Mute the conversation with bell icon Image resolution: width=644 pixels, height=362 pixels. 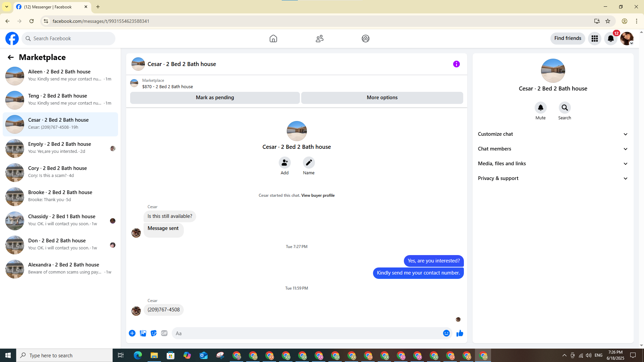click(x=541, y=108)
